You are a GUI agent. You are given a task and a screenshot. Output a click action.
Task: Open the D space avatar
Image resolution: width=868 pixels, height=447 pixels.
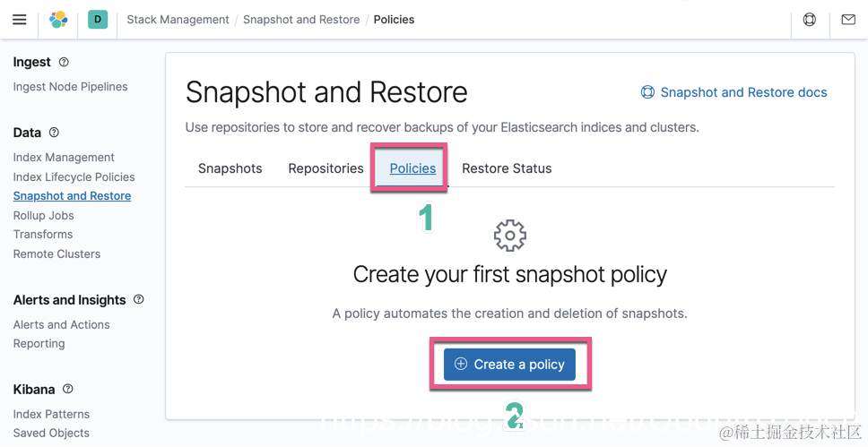coord(98,20)
